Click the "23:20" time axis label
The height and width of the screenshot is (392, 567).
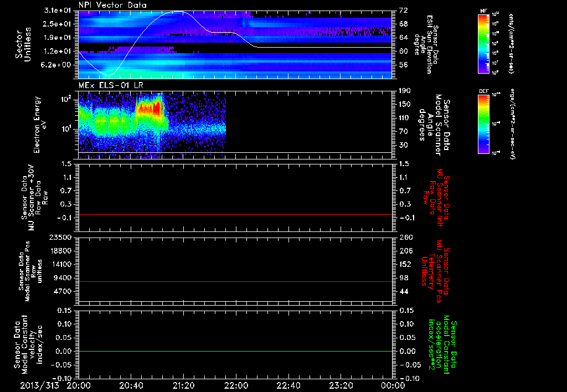[341, 385]
